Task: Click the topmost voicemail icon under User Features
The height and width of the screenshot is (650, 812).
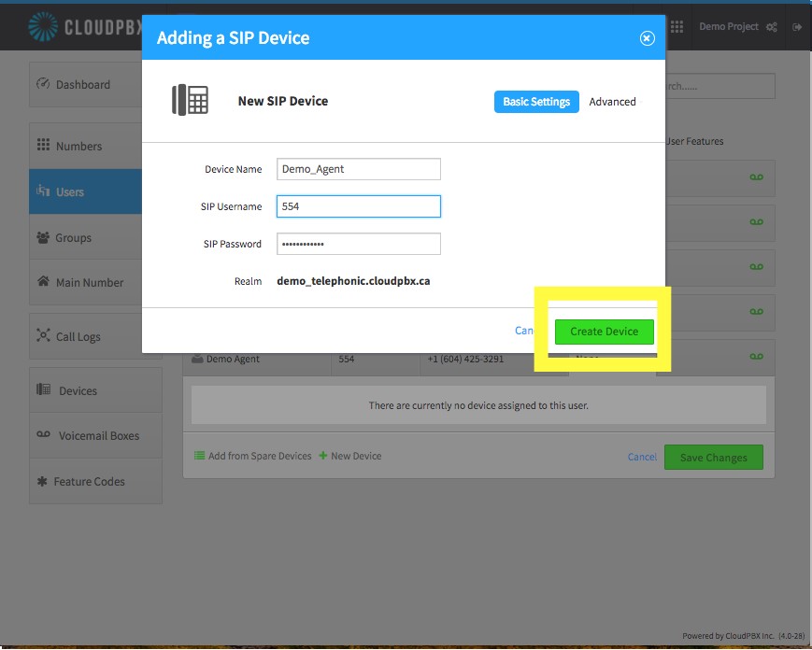Action: (757, 177)
